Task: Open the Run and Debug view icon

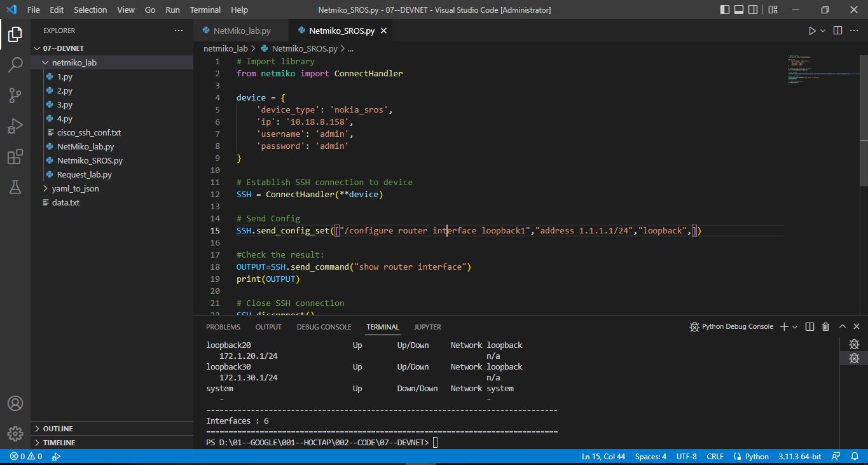Action: pos(15,126)
